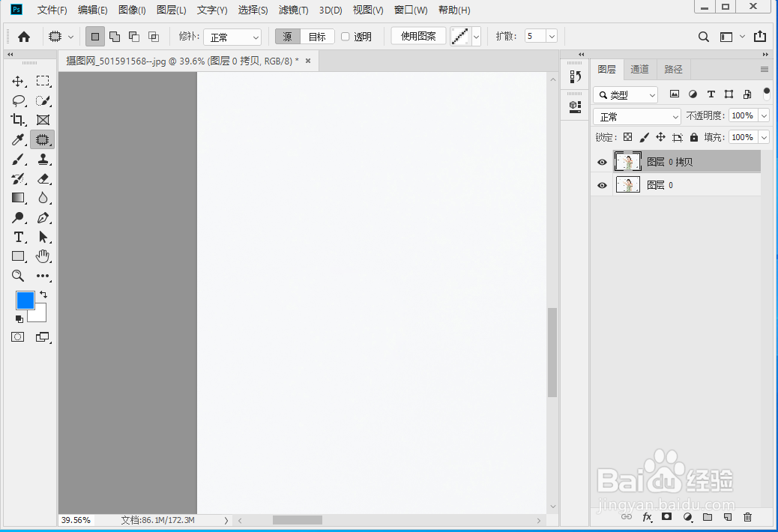Toggle lock all padlock icon
The image size is (778, 532).
coord(693,137)
